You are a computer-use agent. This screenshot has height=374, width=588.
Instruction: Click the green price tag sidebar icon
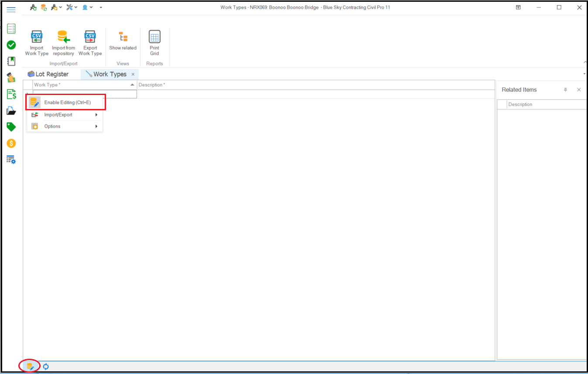tap(11, 127)
